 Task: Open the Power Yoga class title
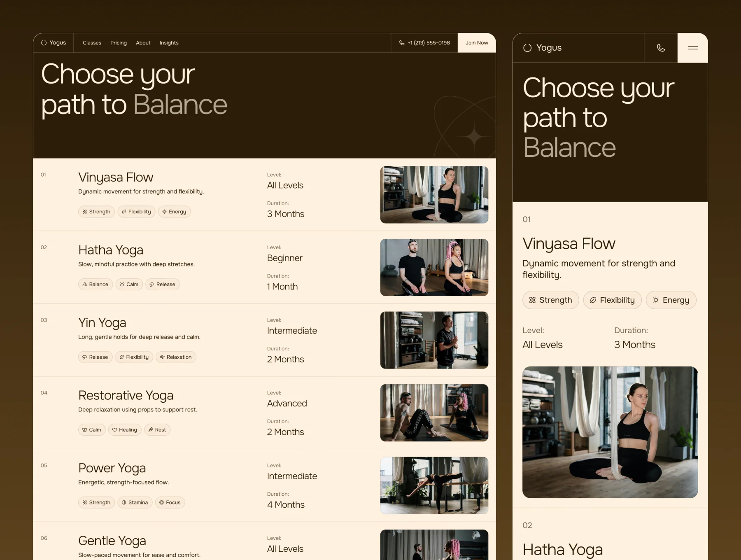(x=112, y=468)
